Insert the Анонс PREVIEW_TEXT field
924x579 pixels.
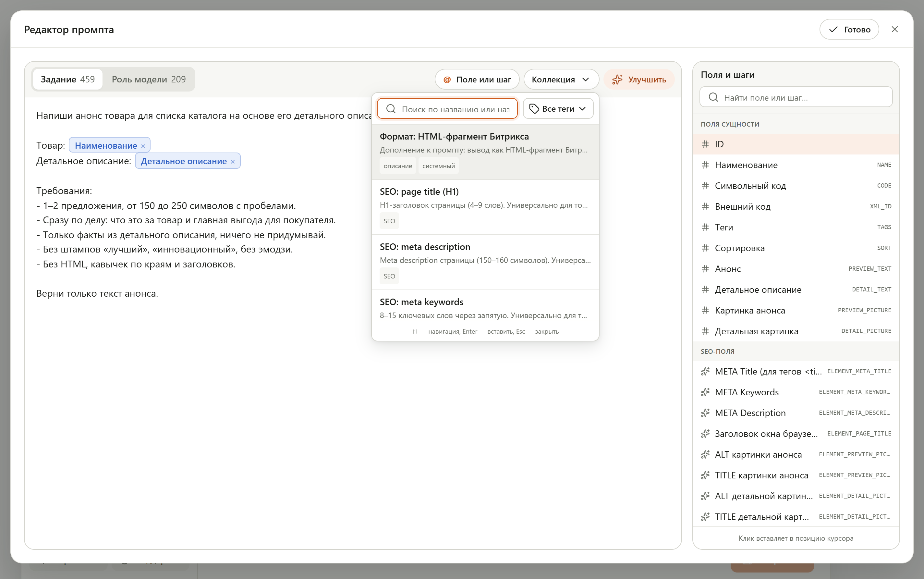pyautogui.click(x=796, y=269)
